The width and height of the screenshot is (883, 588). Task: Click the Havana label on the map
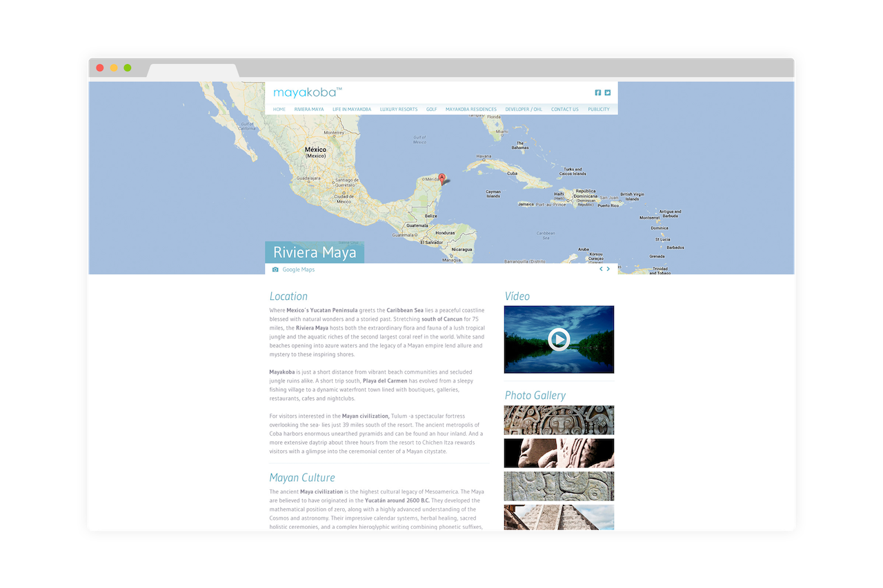coord(483,156)
